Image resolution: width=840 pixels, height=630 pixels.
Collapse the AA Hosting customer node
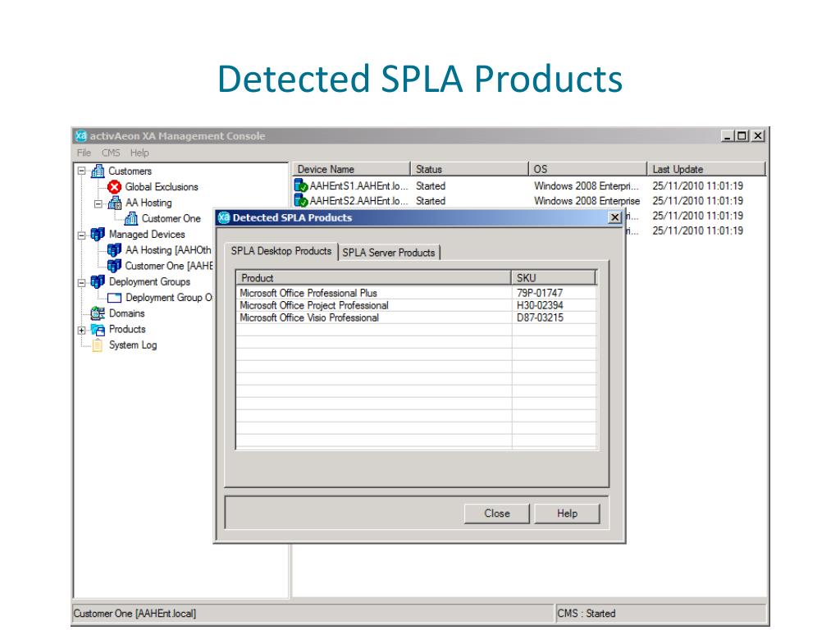click(98, 203)
